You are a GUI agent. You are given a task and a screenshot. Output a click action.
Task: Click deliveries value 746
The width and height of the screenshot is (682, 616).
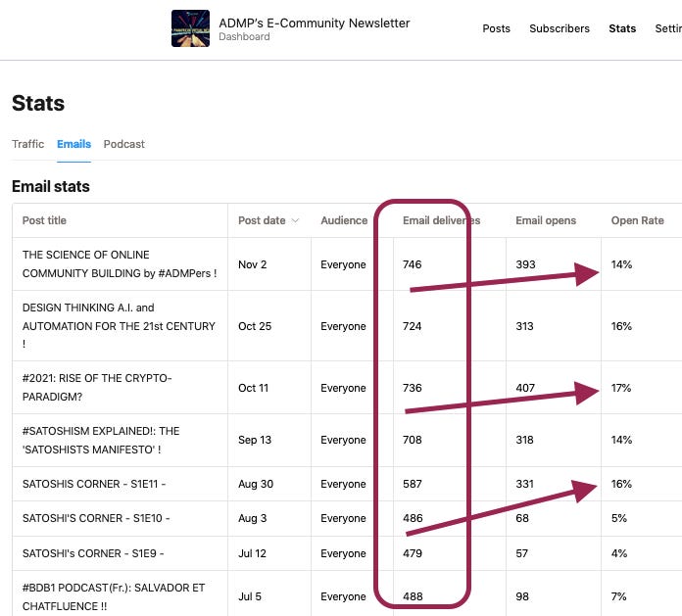tap(412, 264)
